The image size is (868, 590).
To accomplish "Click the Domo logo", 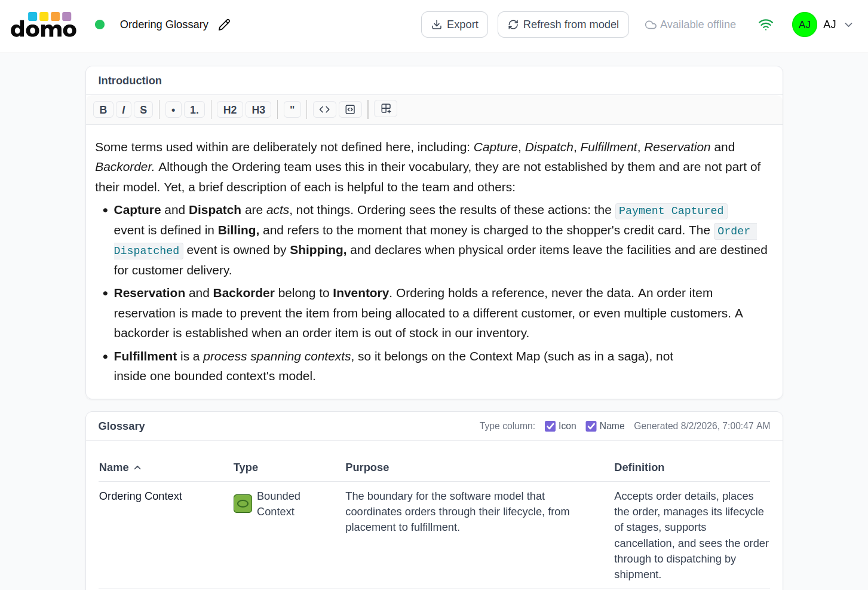I will tap(44, 25).
